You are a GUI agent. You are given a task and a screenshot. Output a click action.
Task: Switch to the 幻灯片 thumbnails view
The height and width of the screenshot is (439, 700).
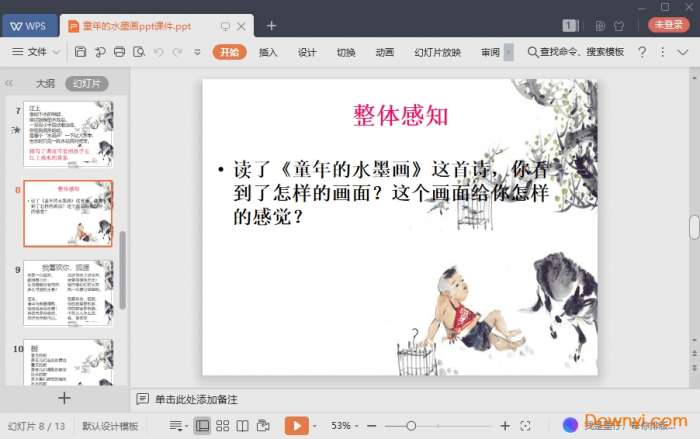(87, 84)
